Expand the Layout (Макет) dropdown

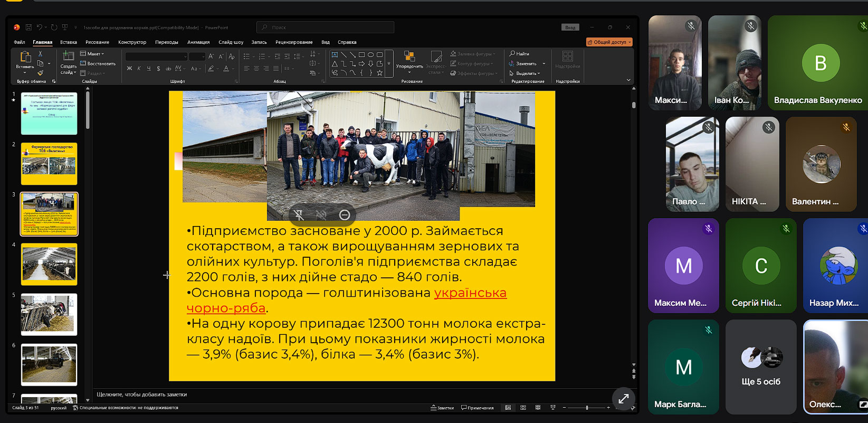(93, 54)
